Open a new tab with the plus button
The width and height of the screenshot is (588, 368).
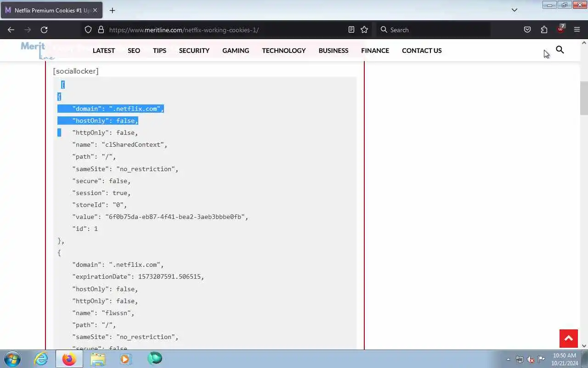pos(112,10)
